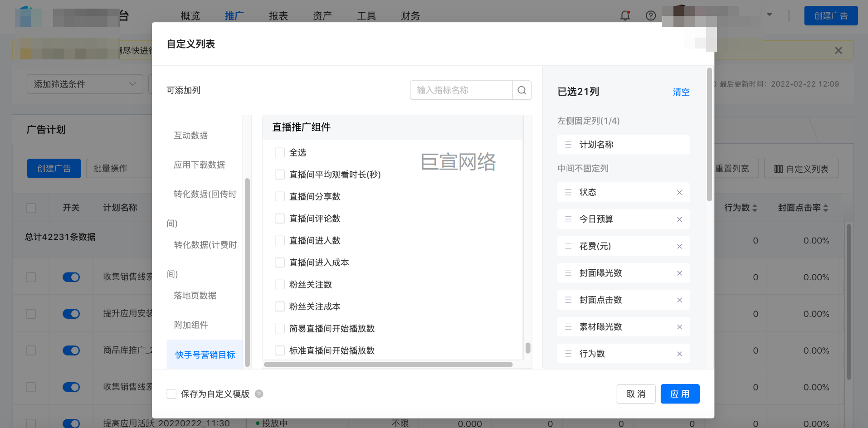Viewport: 868px width, 428px height.
Task: Select the 快手号营销目标 category
Action: [x=205, y=355]
